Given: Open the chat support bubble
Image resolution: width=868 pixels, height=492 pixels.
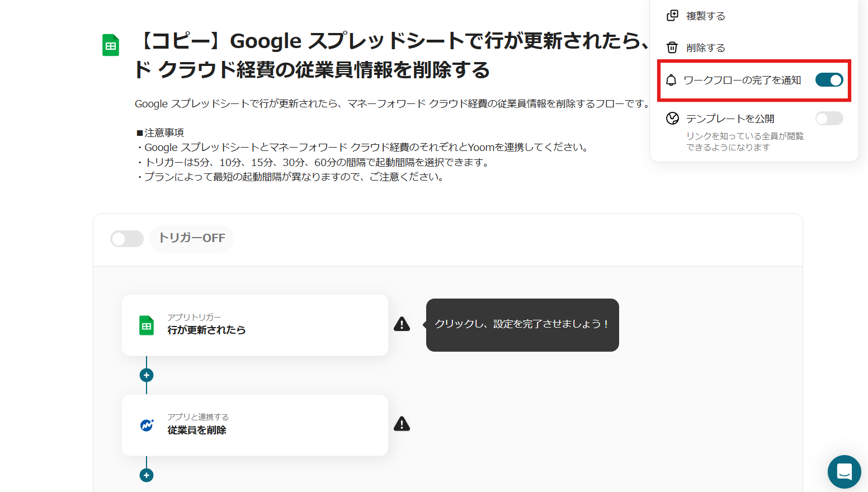Looking at the screenshot, I should 845,472.
